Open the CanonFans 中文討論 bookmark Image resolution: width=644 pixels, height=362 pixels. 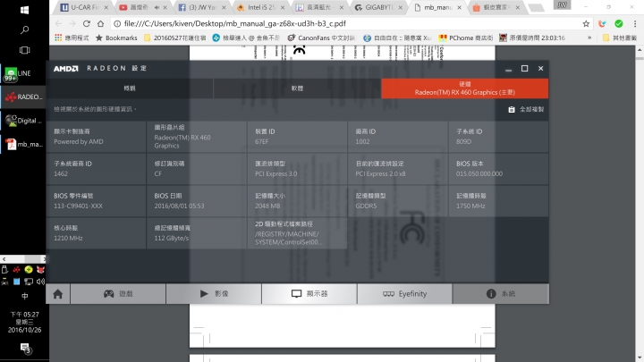[x=321, y=38]
